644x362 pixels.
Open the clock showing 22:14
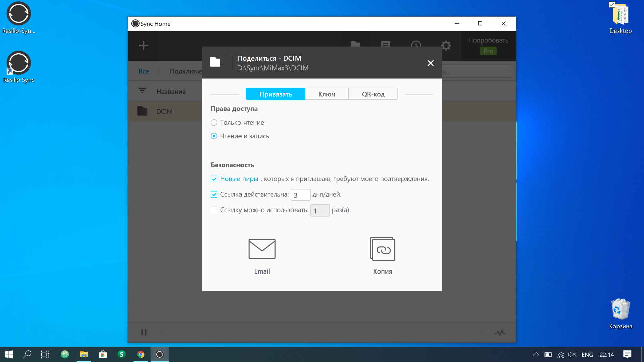pos(607,355)
